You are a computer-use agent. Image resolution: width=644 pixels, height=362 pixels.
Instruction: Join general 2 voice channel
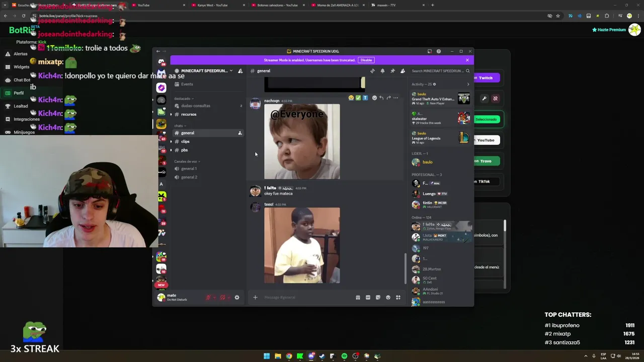pos(208,177)
